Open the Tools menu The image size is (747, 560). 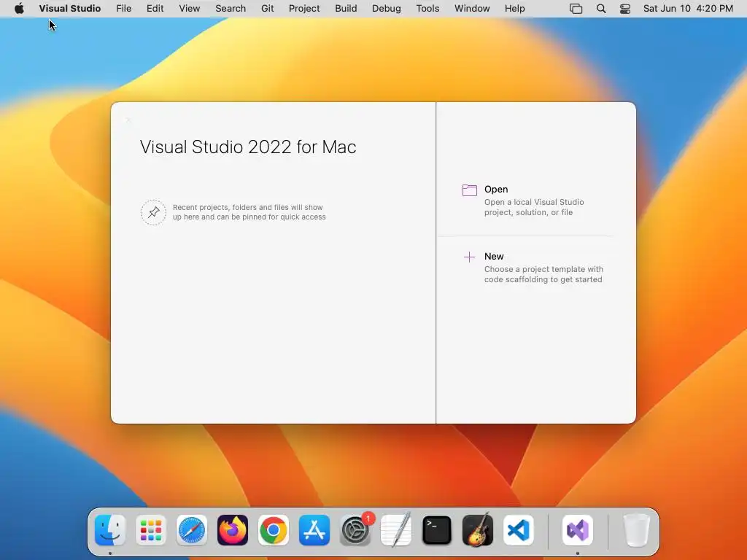(x=427, y=9)
